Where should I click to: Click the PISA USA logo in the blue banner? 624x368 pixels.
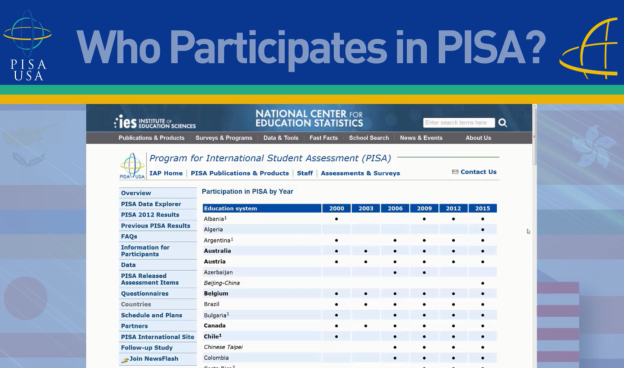click(27, 46)
